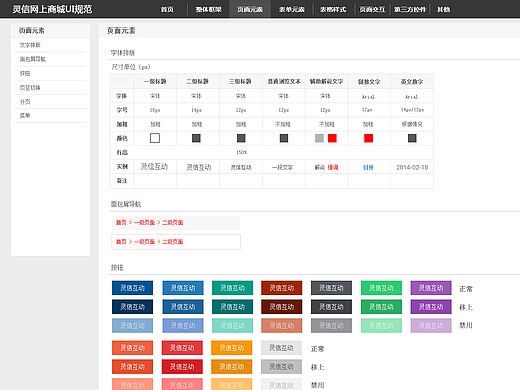Click the 灵信网上商城UI规范 site title

[52, 9]
